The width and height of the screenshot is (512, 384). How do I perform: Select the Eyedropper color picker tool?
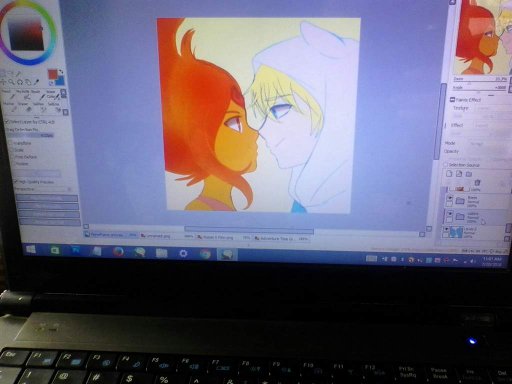pos(36,82)
